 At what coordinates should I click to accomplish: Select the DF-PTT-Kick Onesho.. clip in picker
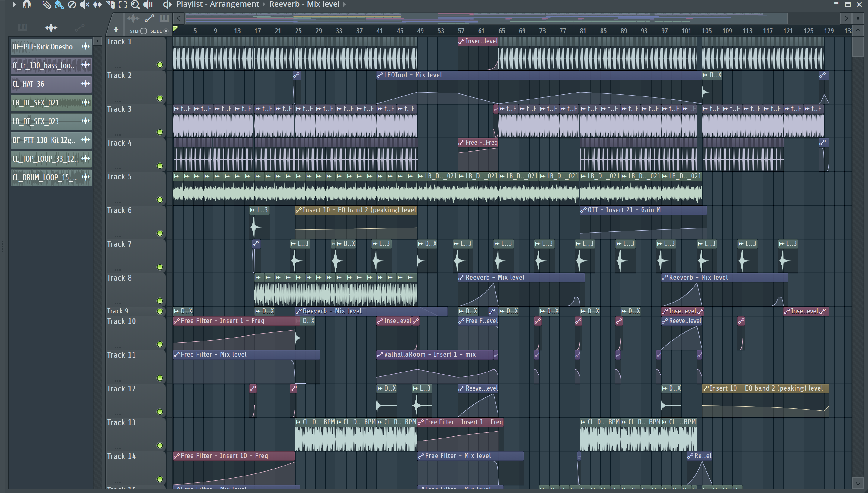click(51, 46)
